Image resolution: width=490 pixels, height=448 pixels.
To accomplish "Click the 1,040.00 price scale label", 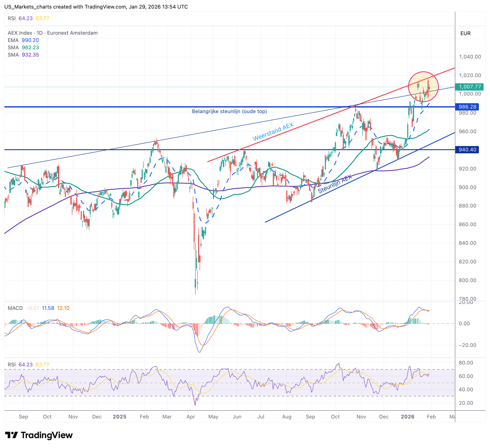I will tap(470, 57).
